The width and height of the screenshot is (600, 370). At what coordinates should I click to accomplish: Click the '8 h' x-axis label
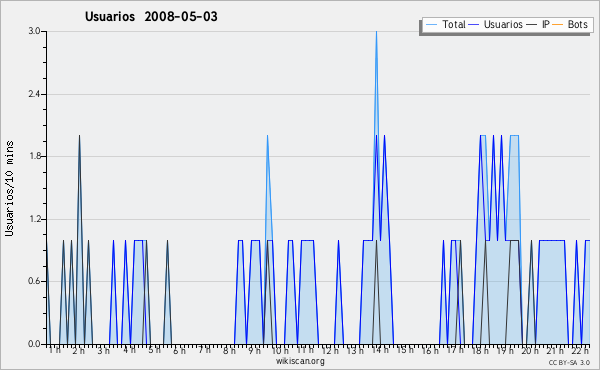coord(229,350)
